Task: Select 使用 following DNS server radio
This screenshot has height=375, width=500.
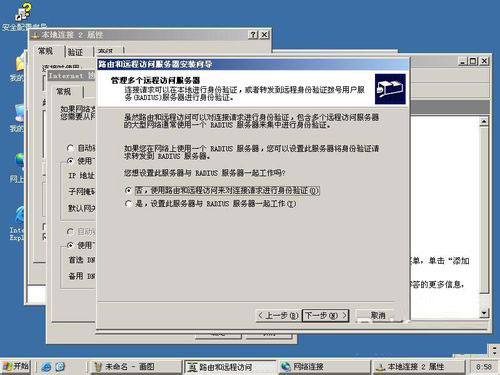Action: coord(70,245)
